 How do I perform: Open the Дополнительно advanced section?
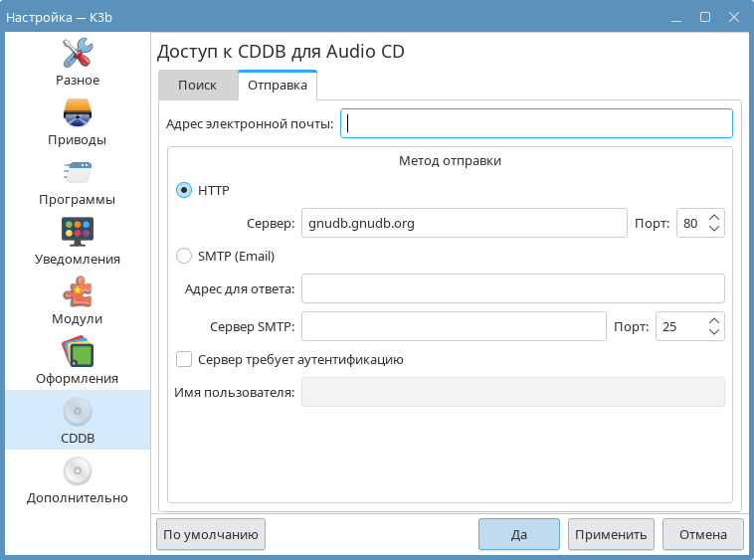pyautogui.click(x=78, y=479)
